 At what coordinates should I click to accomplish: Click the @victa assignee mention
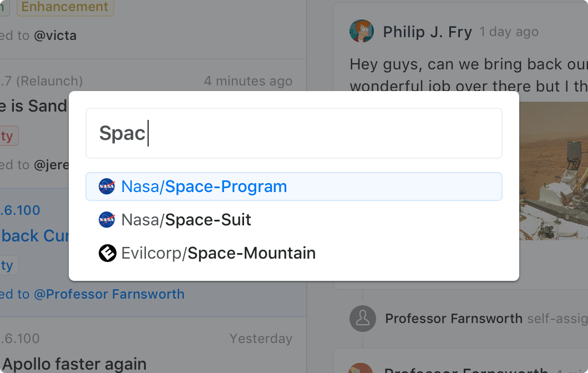(55, 36)
